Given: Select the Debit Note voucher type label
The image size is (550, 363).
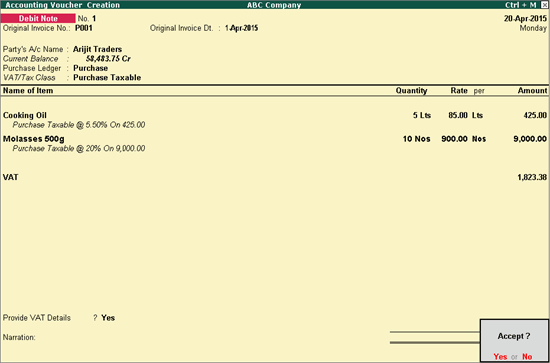Looking at the screenshot, I should [x=38, y=19].
